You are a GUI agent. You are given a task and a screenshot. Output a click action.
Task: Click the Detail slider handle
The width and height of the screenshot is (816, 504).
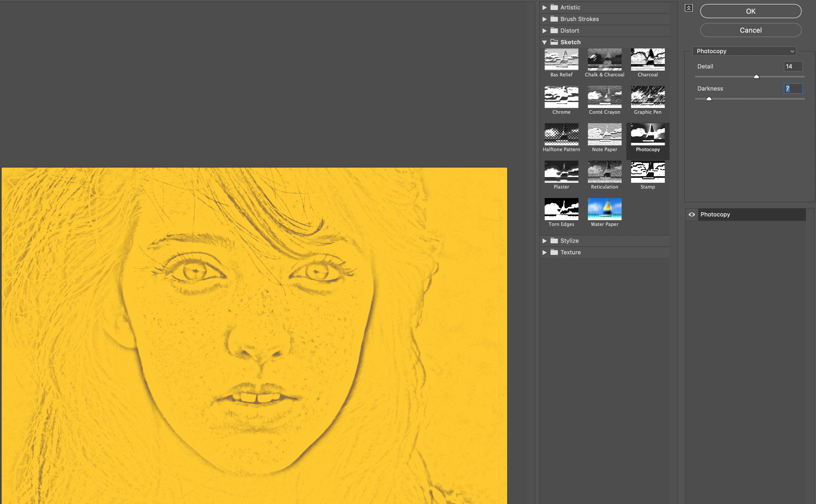756,77
